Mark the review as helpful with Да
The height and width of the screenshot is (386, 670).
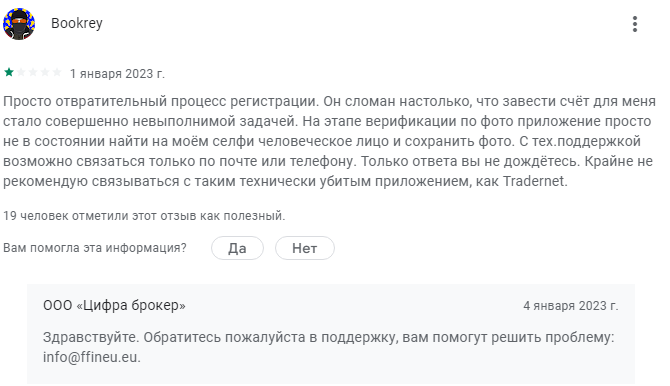tap(237, 248)
